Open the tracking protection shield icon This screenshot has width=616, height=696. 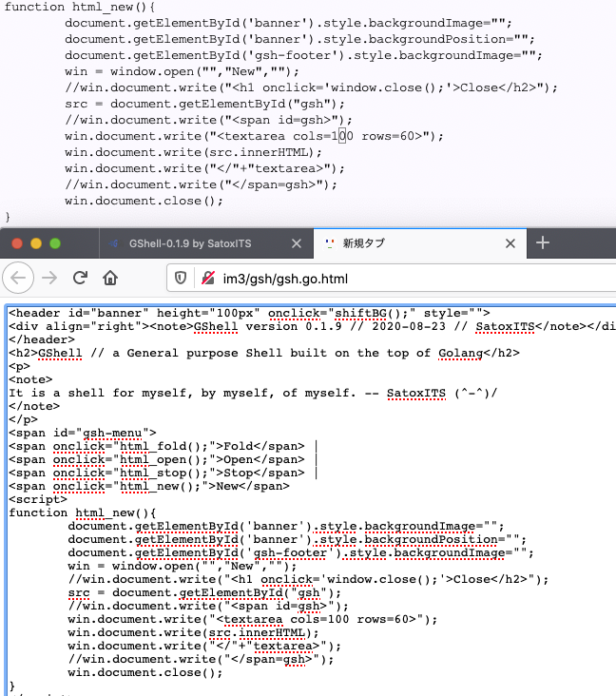[x=181, y=279]
